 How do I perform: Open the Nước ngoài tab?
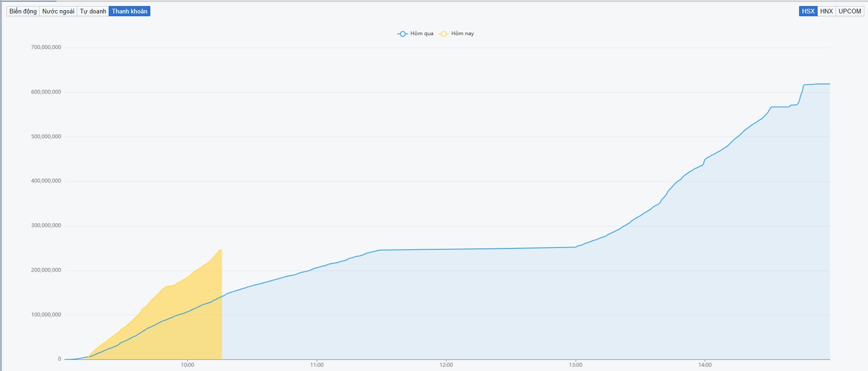pos(58,11)
